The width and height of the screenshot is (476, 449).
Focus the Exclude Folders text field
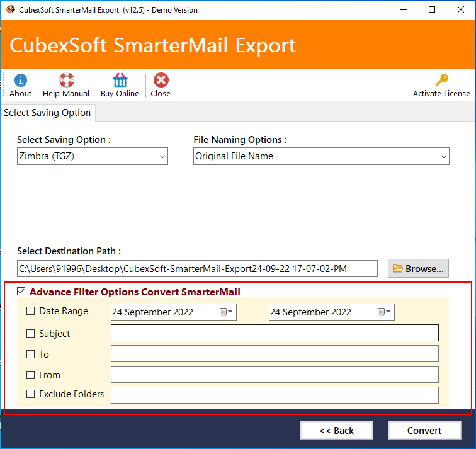pyautogui.click(x=275, y=395)
